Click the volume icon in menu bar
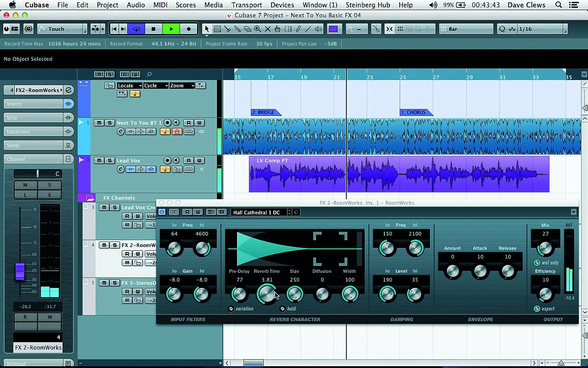Screen dimensions: 588x368 433,5
